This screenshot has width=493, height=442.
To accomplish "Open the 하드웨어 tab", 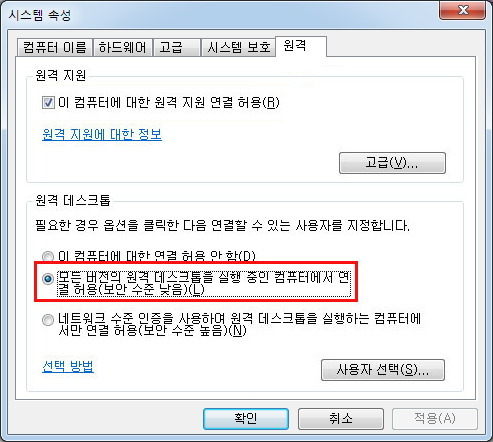I will click(x=123, y=47).
